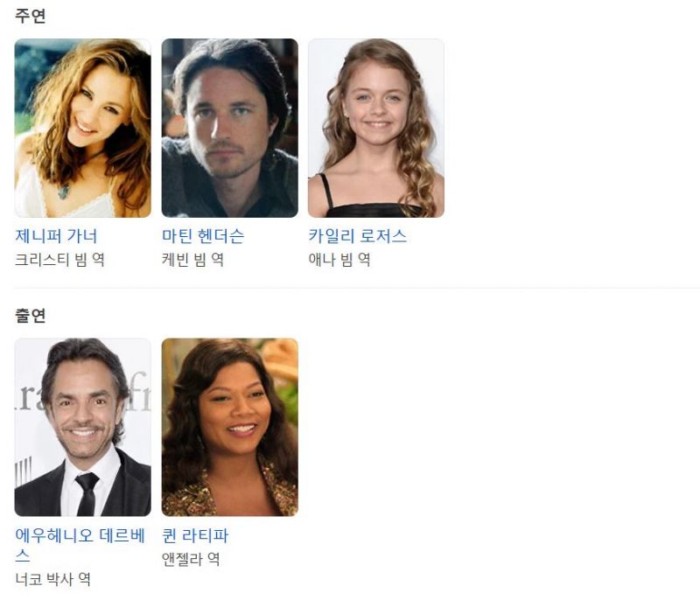Click the 출연 section heading

[31, 316]
